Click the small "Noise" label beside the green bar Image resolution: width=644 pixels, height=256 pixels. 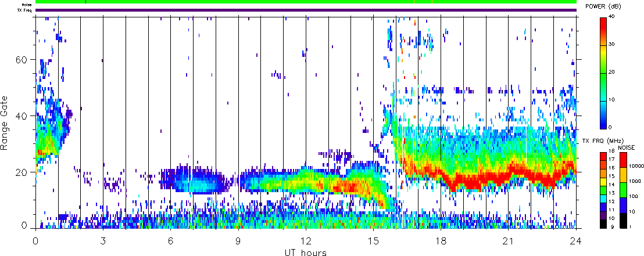point(27,5)
